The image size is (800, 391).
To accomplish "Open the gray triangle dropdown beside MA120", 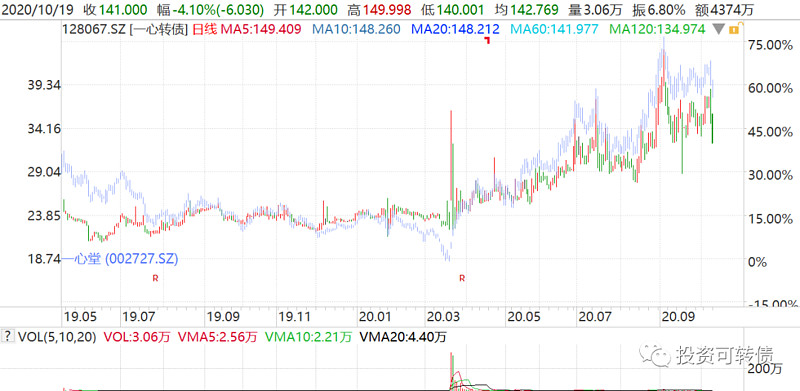I will point(718,30).
